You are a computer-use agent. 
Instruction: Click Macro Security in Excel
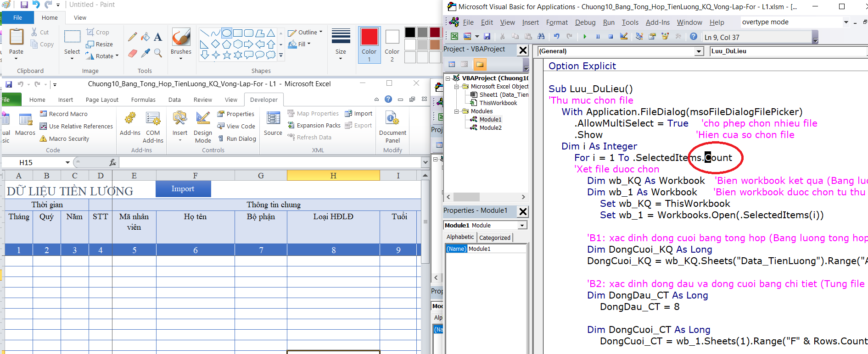pyautogui.click(x=64, y=138)
